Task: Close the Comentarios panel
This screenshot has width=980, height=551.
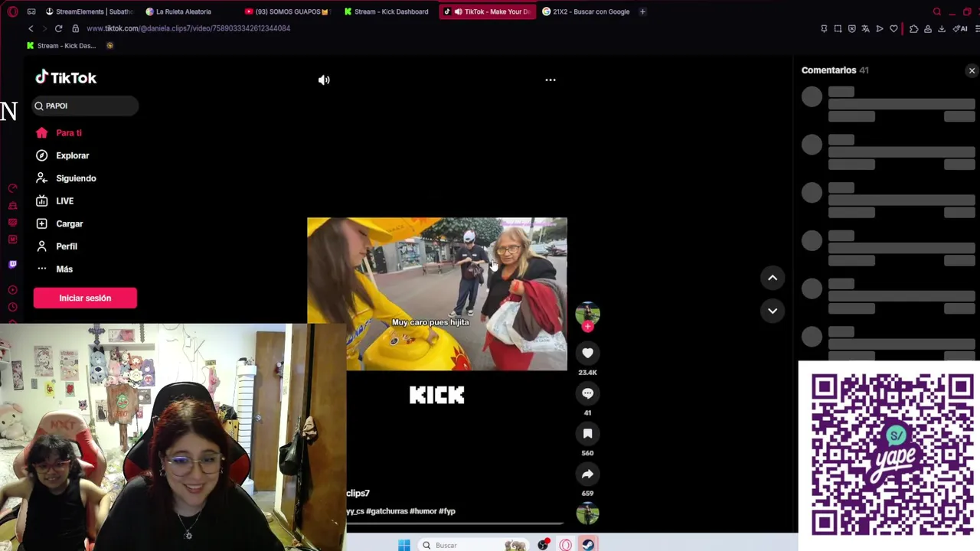Action: 972,70
